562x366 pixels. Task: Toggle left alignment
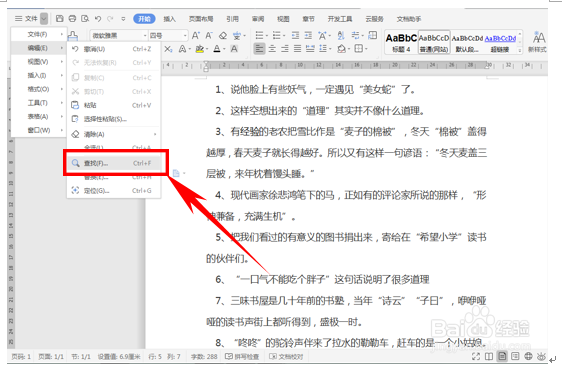(x=259, y=49)
